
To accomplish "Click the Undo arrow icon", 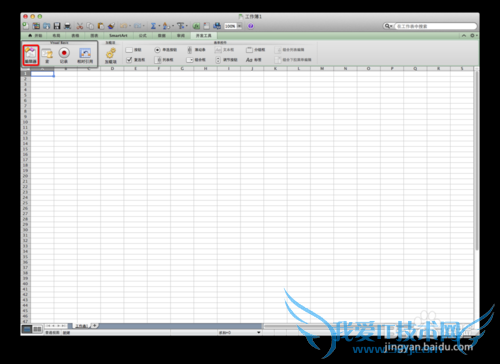I will point(123,26).
